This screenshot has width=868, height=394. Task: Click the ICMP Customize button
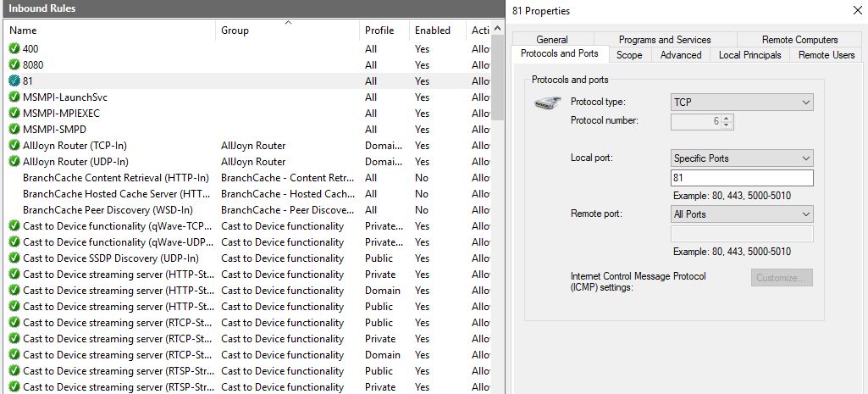(x=782, y=278)
